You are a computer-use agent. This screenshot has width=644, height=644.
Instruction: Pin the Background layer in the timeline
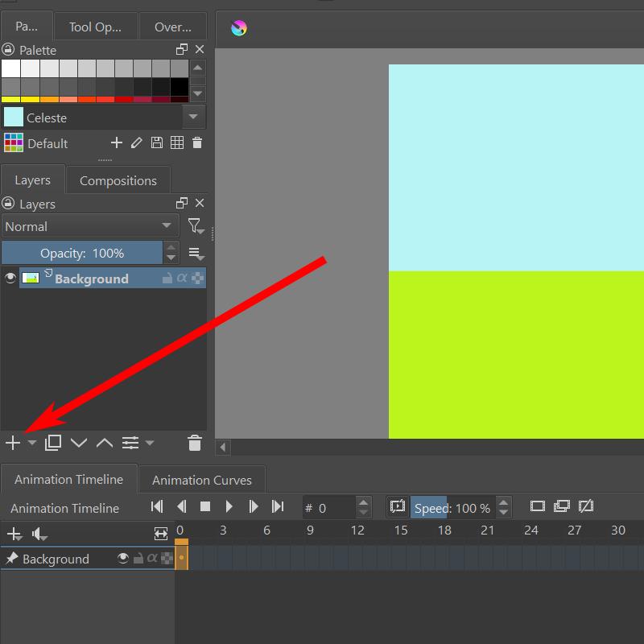tap(11, 559)
